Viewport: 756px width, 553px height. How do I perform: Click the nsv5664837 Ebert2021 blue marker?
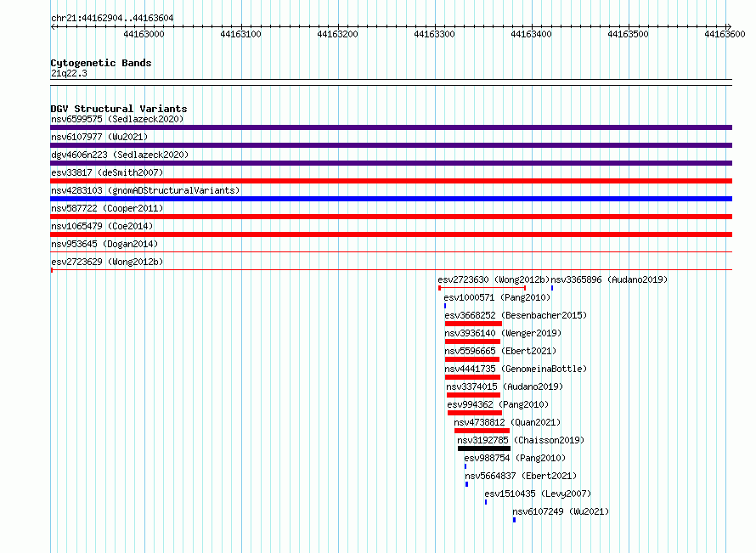coord(466,484)
